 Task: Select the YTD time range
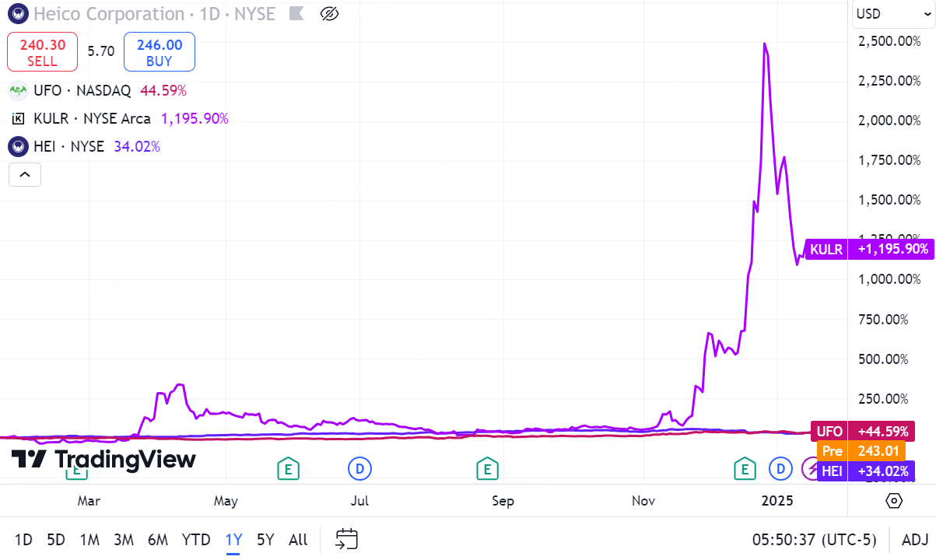click(x=196, y=539)
